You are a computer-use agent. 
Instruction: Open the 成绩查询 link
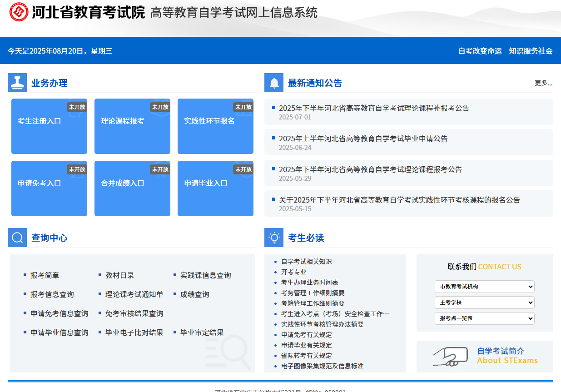pyautogui.click(x=195, y=294)
